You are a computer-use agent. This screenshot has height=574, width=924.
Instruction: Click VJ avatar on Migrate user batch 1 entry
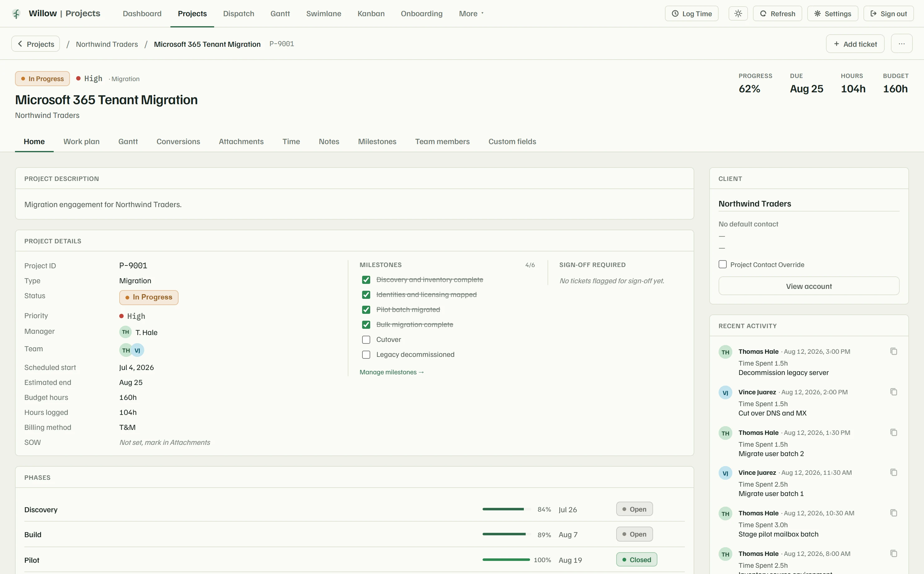click(725, 474)
